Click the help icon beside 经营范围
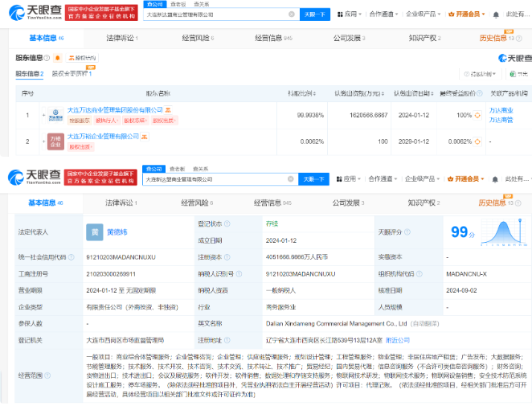The width and height of the screenshot is (532, 410). pos(47,375)
